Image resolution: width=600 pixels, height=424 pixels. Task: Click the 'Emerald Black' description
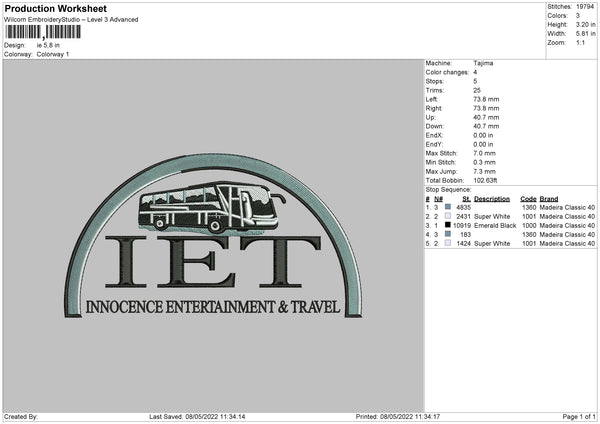click(x=495, y=225)
